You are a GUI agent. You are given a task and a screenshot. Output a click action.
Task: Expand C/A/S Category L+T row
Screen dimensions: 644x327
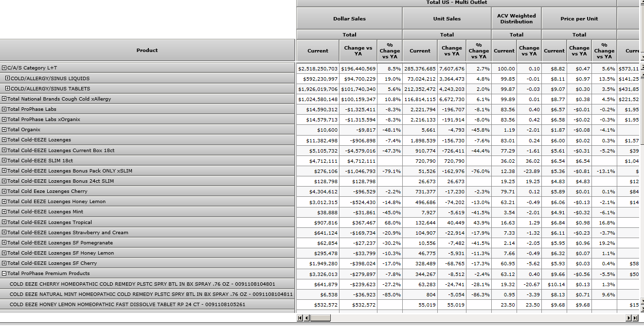click(x=4, y=68)
